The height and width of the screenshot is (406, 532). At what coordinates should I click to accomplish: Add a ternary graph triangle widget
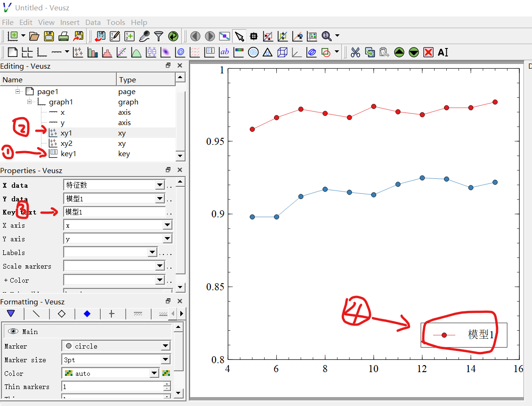(x=268, y=52)
